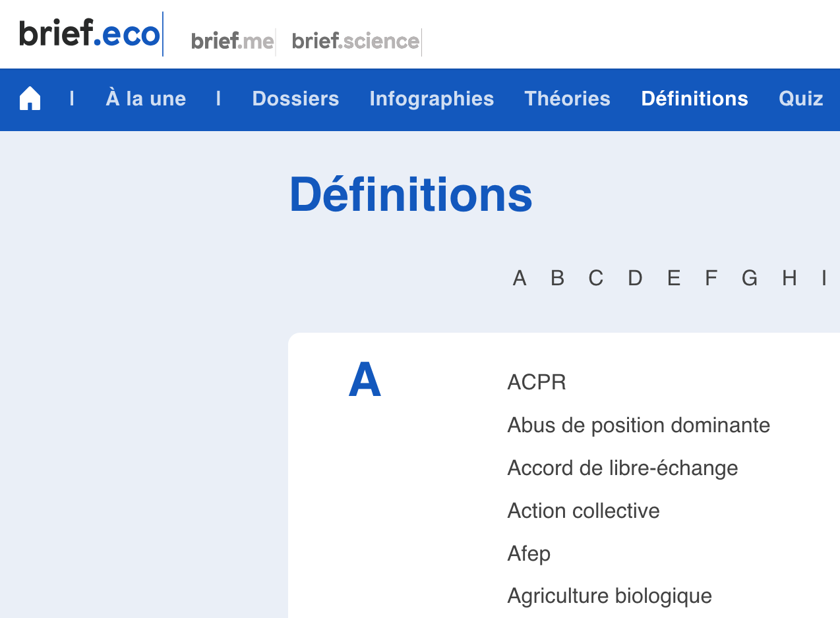Open the ACPR definition
This screenshot has height=618, width=840.
click(x=537, y=382)
